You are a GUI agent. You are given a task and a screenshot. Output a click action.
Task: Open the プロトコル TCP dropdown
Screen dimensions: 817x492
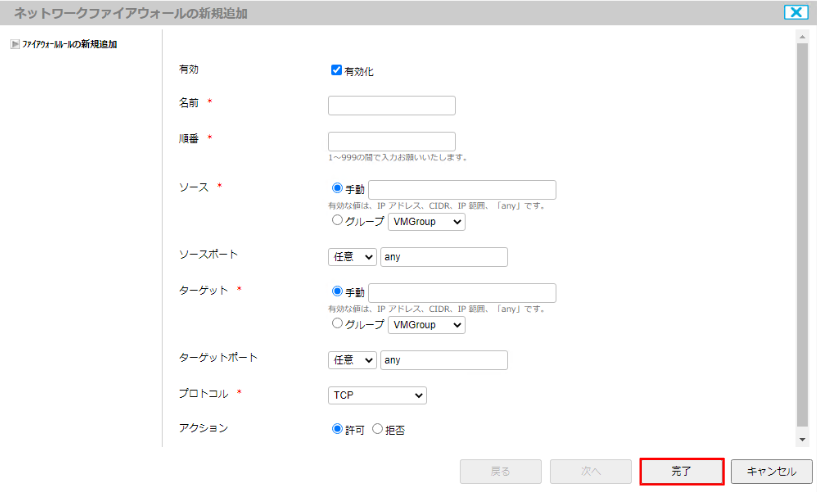click(377, 395)
